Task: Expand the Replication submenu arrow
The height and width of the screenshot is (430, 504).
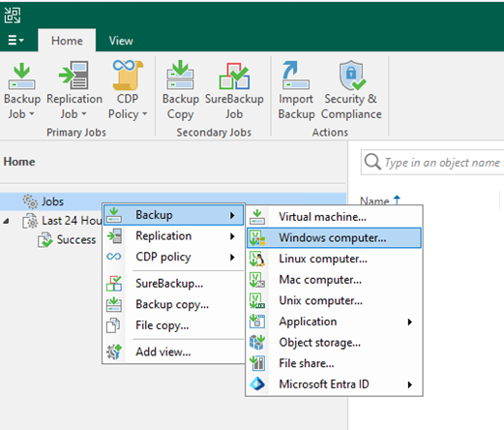Action: (232, 236)
